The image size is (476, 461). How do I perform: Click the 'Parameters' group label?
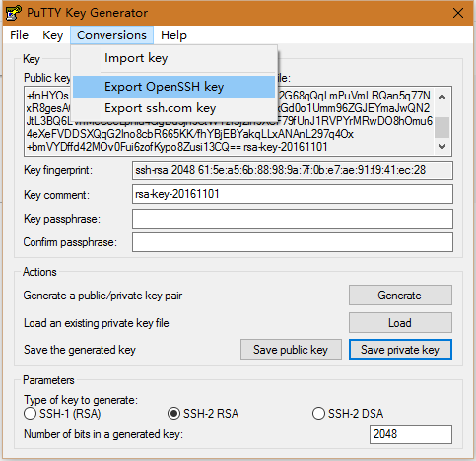(x=48, y=380)
